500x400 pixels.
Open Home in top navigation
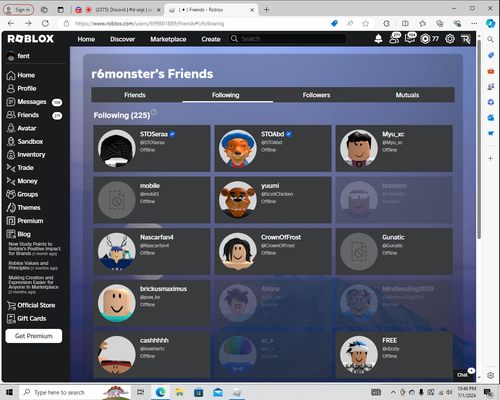point(86,39)
